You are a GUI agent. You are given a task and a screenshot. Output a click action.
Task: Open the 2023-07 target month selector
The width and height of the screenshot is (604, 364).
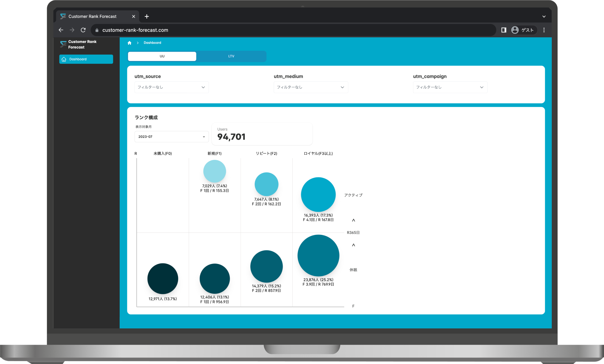[x=172, y=137]
